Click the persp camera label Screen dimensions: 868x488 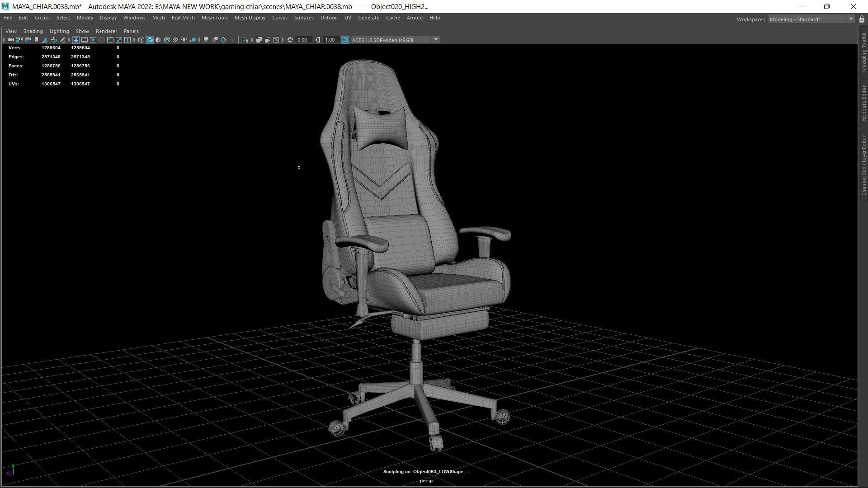coord(426,480)
